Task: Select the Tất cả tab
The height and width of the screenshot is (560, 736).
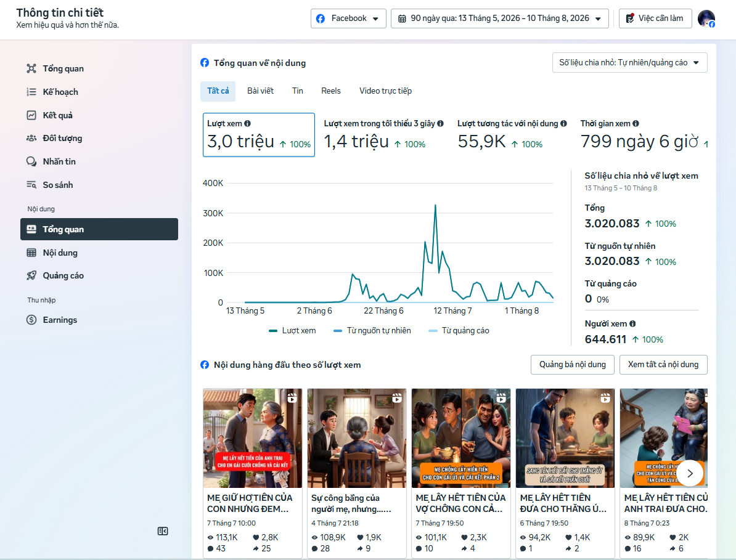Action: pos(218,91)
